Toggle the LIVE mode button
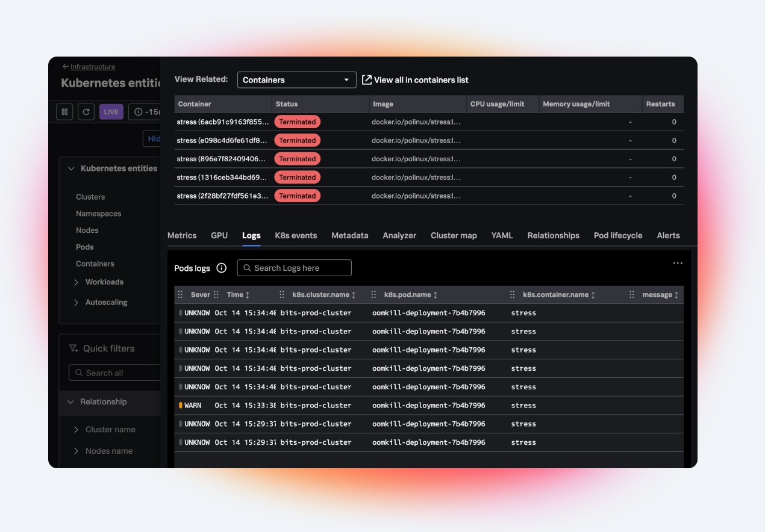The width and height of the screenshot is (765, 532). point(111,112)
